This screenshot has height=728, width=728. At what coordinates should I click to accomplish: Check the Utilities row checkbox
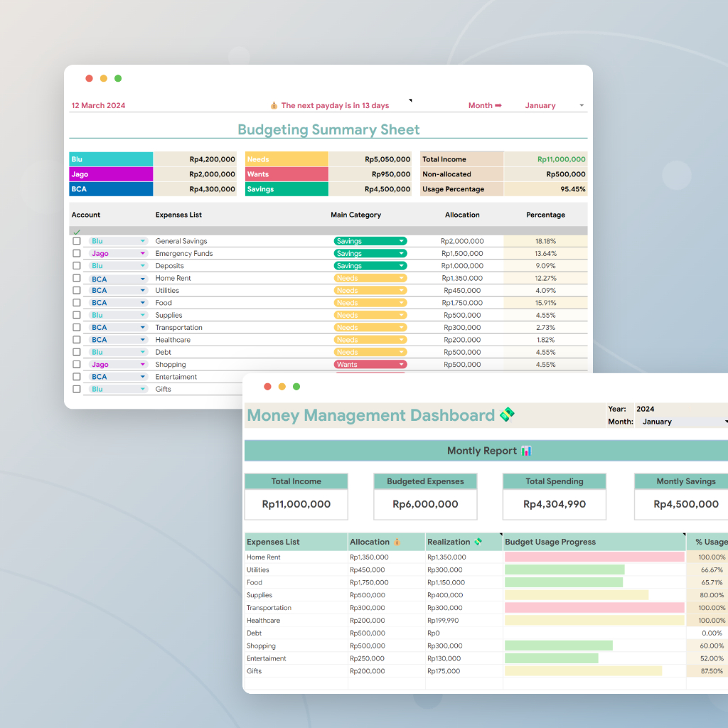click(x=76, y=290)
